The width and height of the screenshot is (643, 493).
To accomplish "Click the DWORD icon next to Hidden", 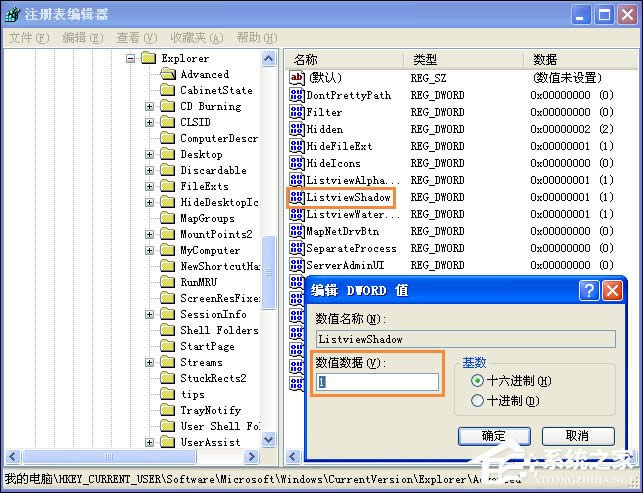I will (x=296, y=129).
